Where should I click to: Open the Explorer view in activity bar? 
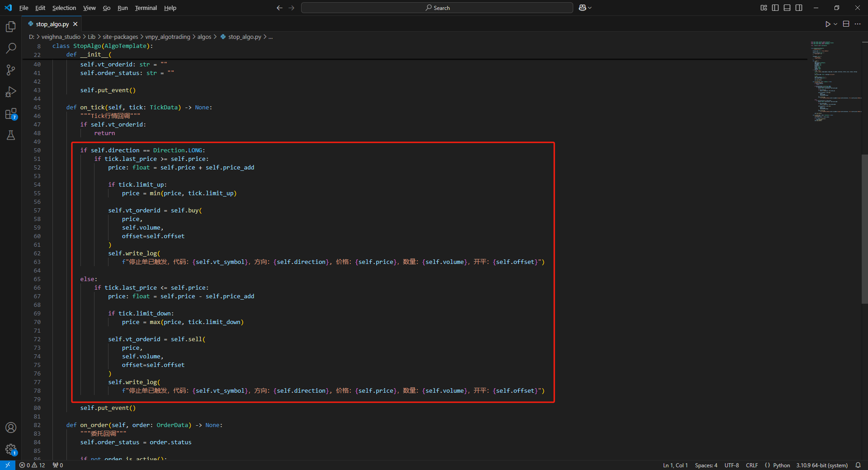[11, 27]
